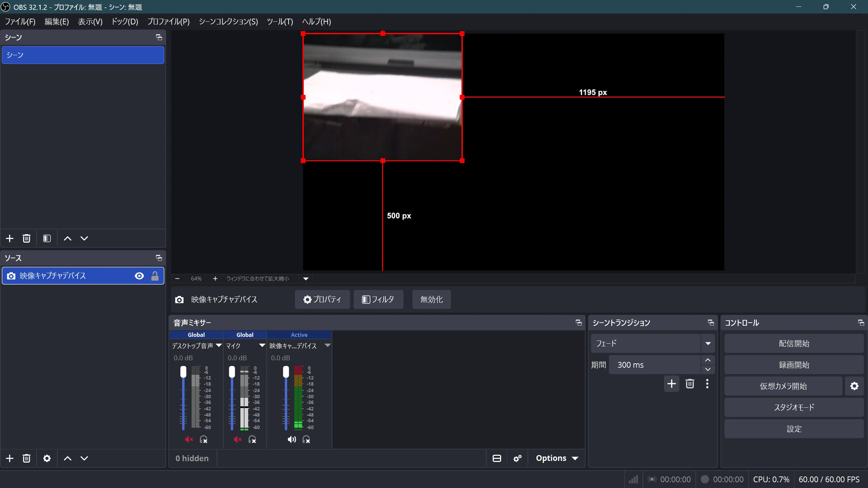Click 録画開始 button

coord(794,365)
